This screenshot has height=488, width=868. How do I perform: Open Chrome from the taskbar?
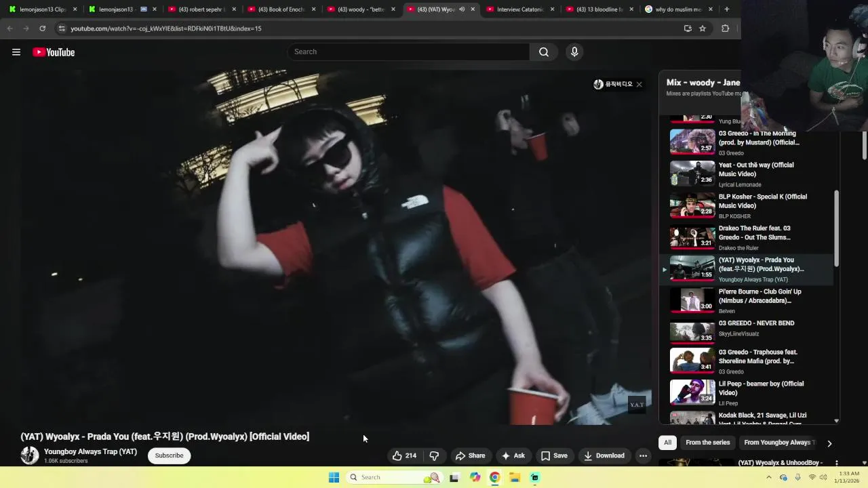pos(495,477)
